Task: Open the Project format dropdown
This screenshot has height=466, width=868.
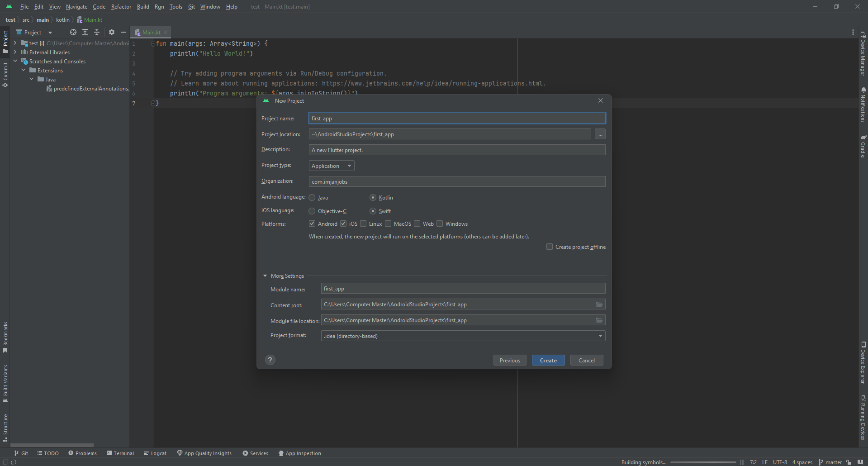Action: click(x=600, y=336)
